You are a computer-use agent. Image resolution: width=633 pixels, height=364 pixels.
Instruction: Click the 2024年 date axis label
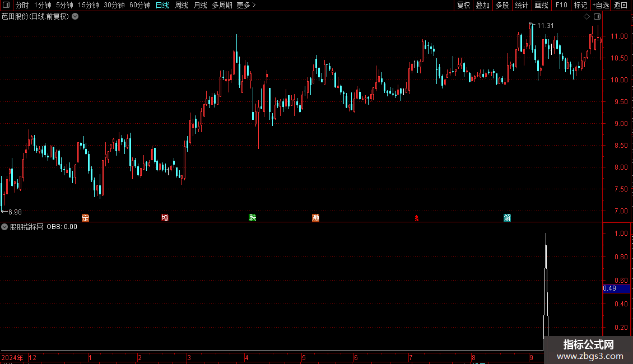(x=12, y=357)
